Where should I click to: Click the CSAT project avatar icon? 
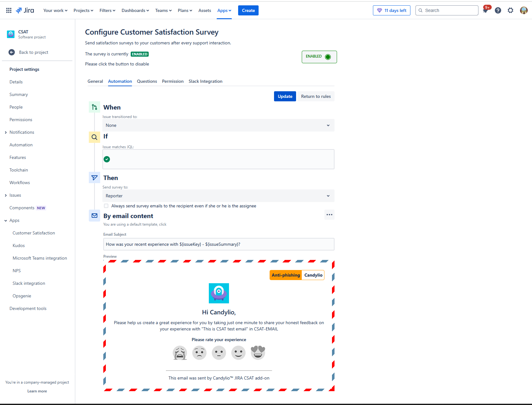coord(11,34)
